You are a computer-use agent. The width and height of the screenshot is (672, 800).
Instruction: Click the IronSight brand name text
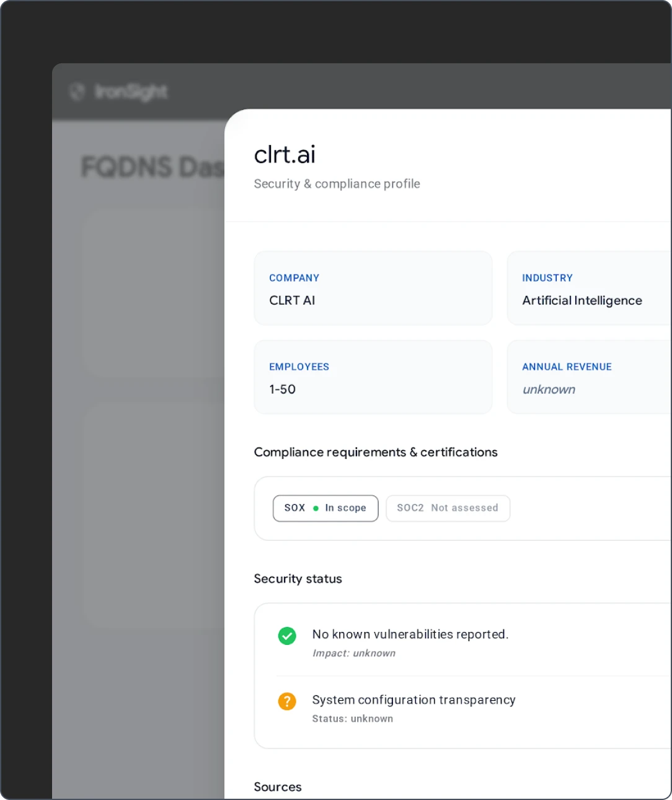131,92
